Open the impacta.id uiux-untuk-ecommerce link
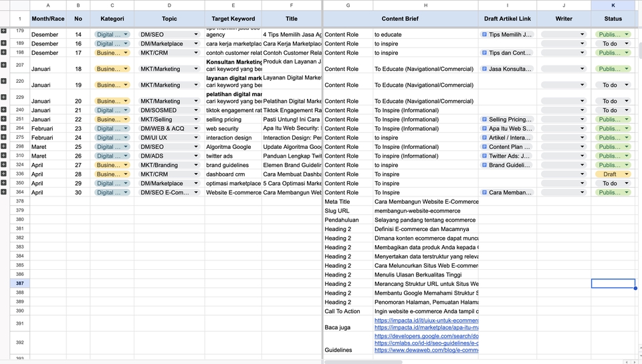642x364 pixels. pyautogui.click(x=427, y=321)
